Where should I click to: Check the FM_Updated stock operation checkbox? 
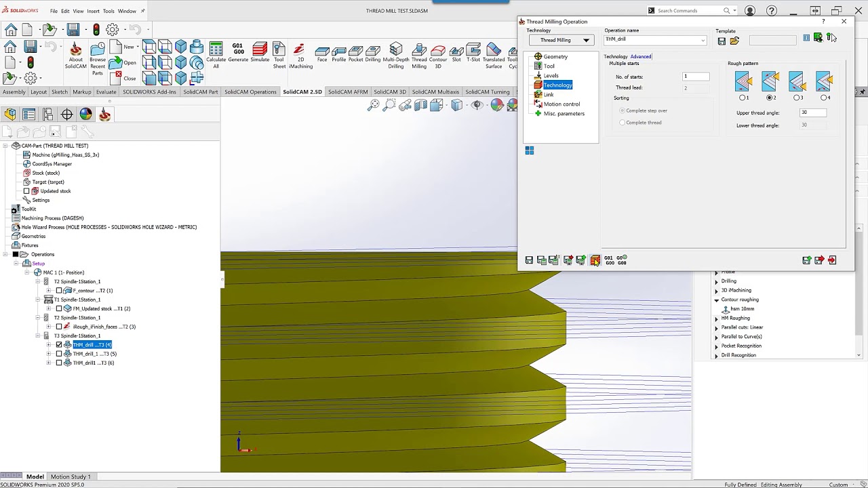click(59, 308)
